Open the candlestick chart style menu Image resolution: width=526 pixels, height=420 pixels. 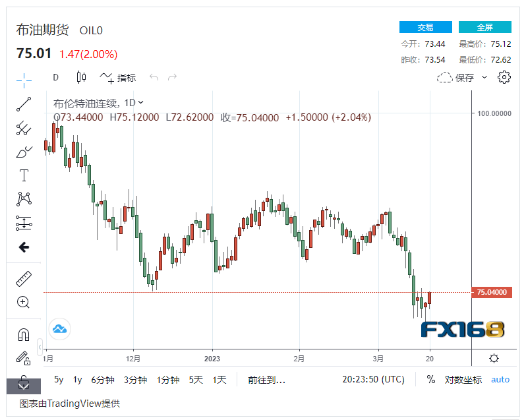[81, 78]
